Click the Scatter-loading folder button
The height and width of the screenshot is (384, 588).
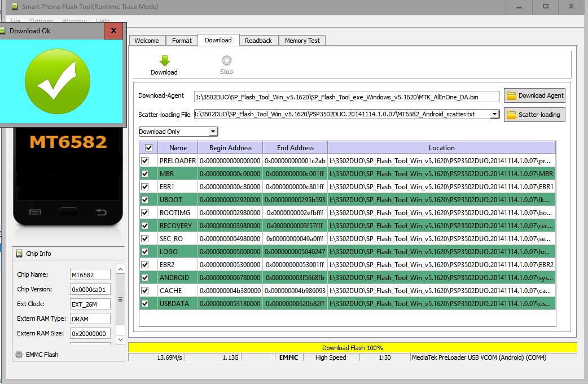[534, 115]
